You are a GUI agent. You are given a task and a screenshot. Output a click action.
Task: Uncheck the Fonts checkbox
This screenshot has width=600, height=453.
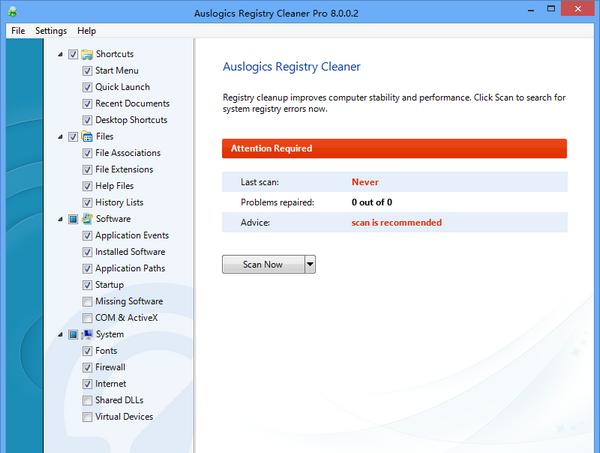(x=87, y=351)
